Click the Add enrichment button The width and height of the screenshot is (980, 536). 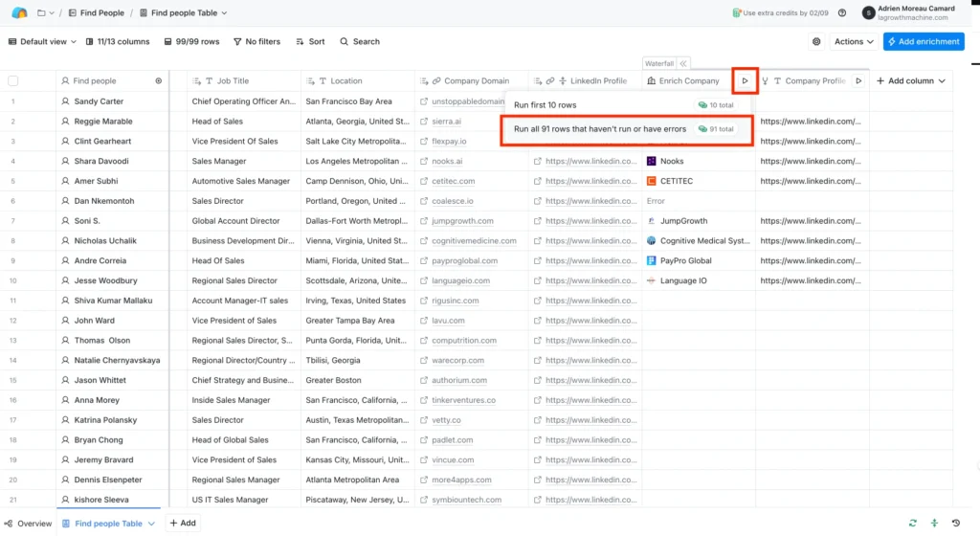coord(923,42)
